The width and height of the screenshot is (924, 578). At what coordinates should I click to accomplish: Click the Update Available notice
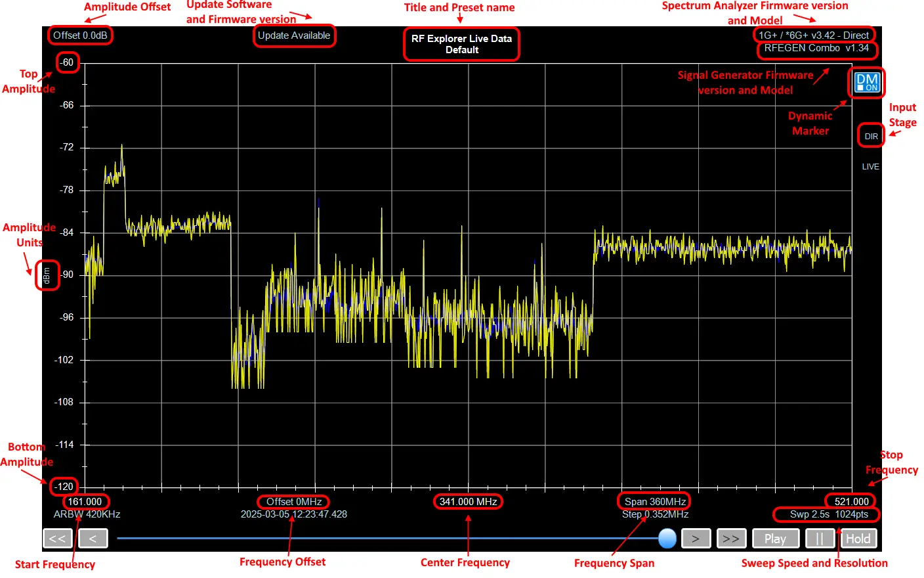(x=294, y=35)
